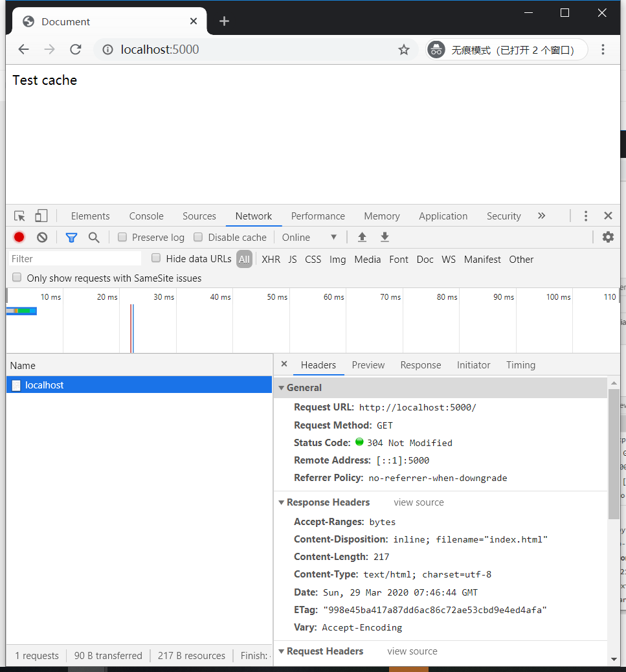Stop recording network log
626x672 pixels.
(x=19, y=237)
